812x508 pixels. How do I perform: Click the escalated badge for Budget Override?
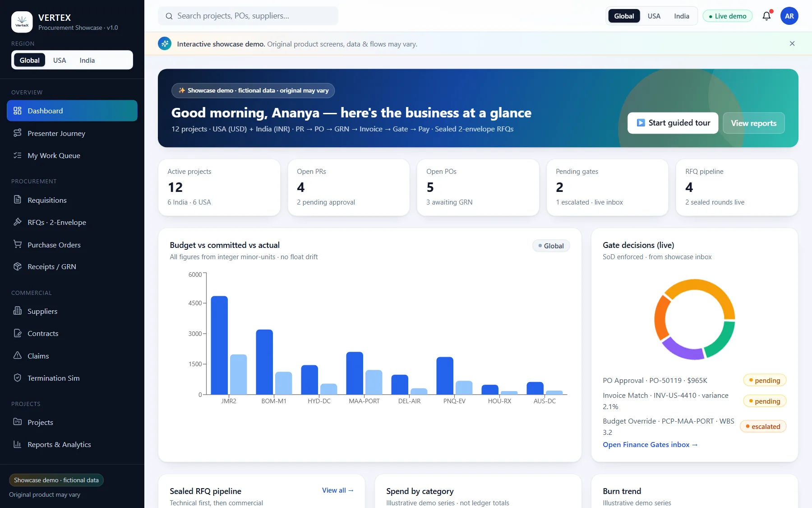pos(763,426)
